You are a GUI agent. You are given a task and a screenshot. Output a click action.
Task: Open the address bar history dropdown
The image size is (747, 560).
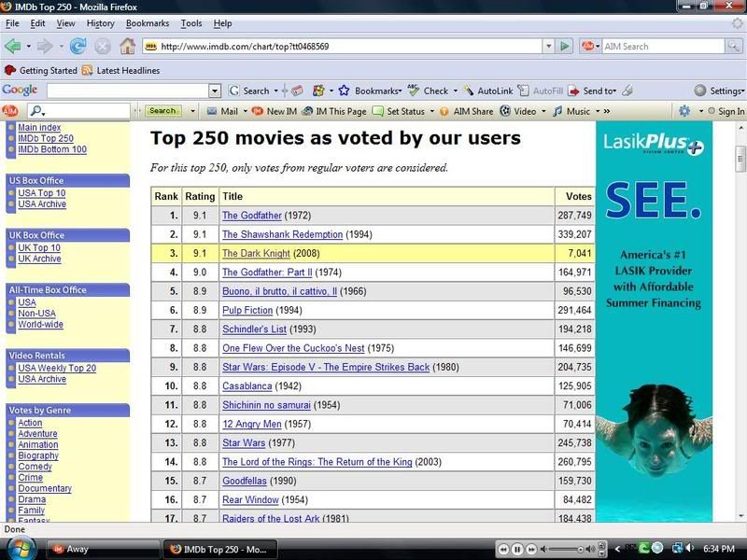point(549,46)
